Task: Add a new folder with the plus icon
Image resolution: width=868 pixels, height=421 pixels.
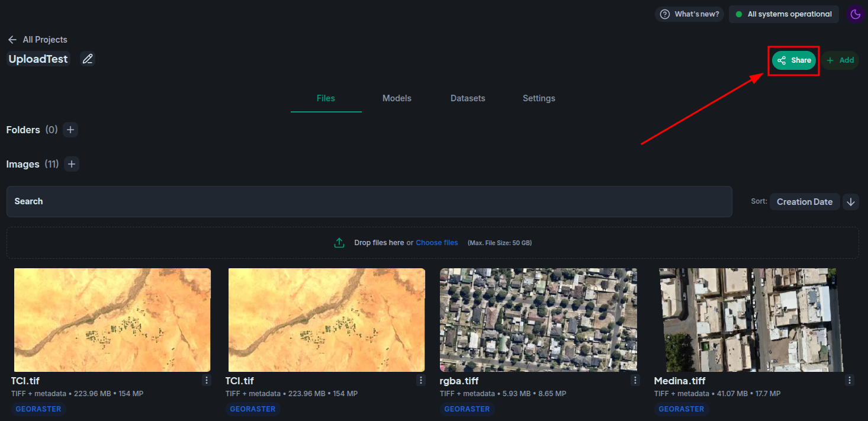Action: [x=70, y=130]
